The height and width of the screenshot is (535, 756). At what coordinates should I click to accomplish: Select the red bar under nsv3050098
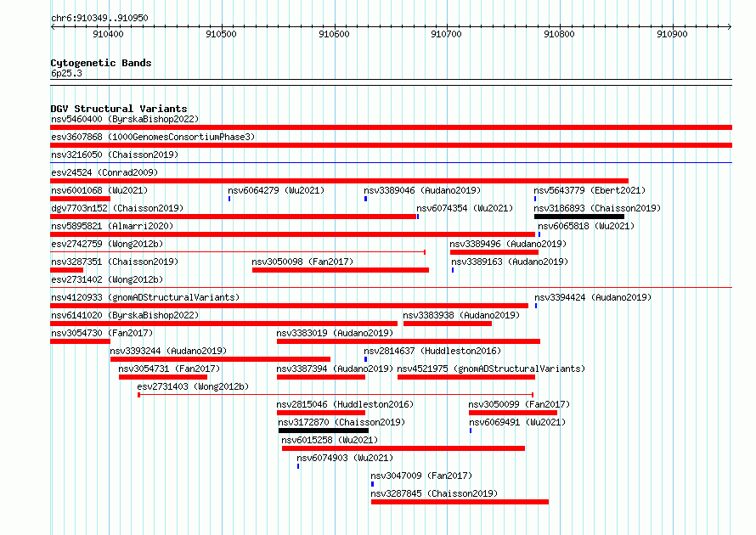pyautogui.click(x=341, y=270)
